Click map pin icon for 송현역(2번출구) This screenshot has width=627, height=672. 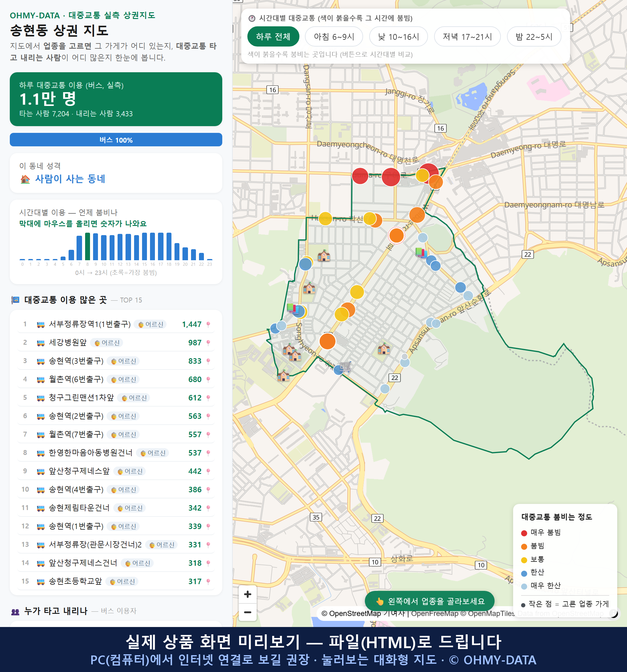pos(208,416)
